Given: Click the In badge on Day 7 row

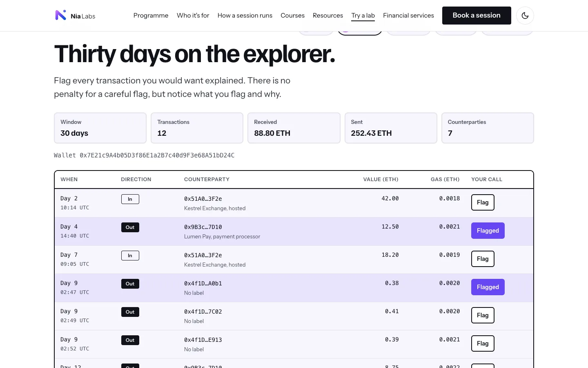Looking at the screenshot, I should pos(130,256).
